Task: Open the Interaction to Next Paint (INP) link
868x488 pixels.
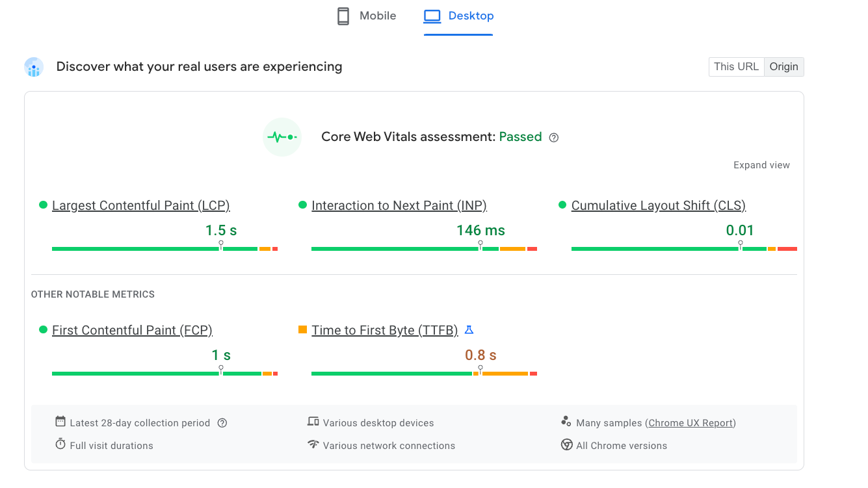Action: (x=399, y=205)
